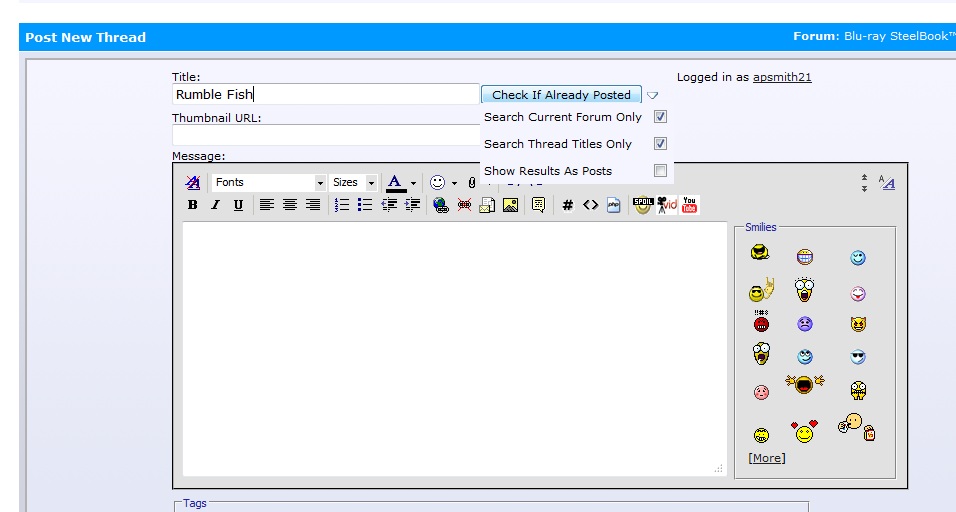Increase the text indent
Viewport: 956px width, 512px height.
[x=412, y=205]
